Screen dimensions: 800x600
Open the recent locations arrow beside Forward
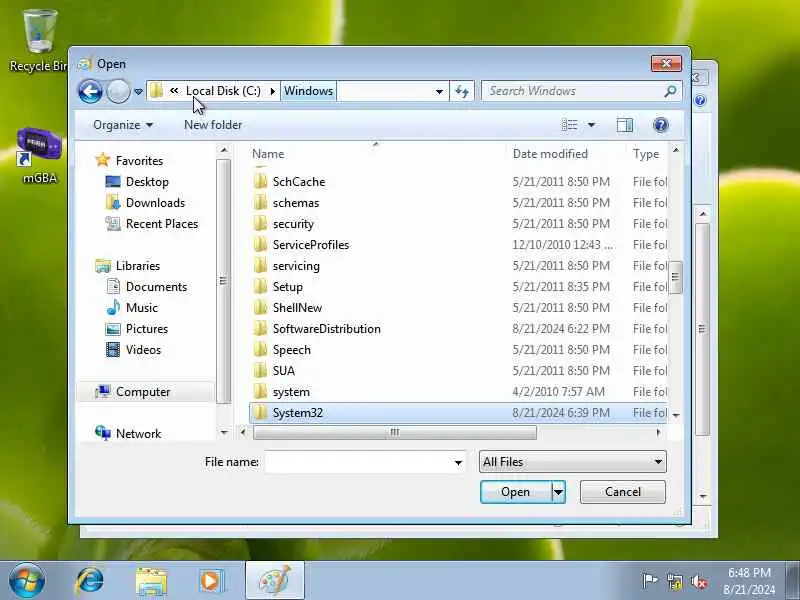138,92
